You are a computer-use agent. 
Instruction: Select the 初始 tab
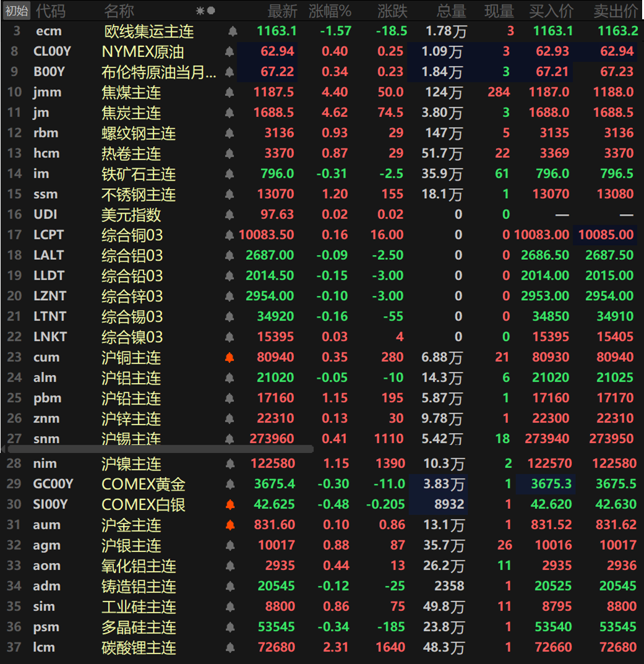(16, 11)
